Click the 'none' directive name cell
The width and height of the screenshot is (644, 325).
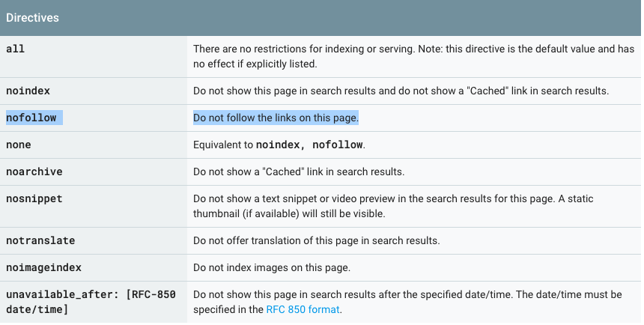pyautogui.click(x=19, y=145)
